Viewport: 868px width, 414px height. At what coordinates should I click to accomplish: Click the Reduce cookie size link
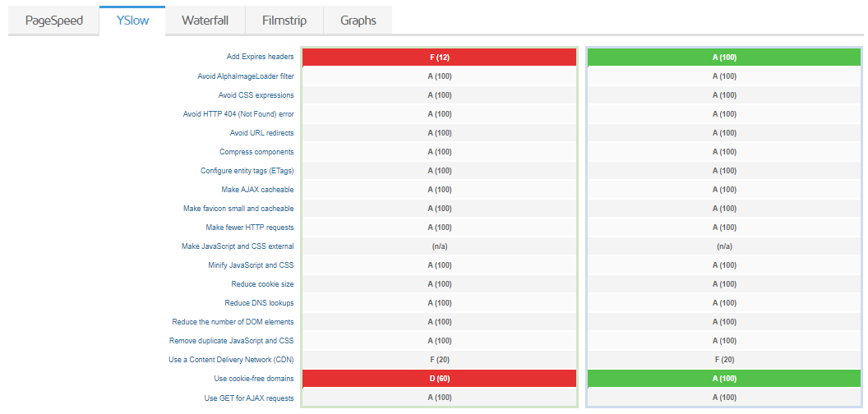pos(262,284)
